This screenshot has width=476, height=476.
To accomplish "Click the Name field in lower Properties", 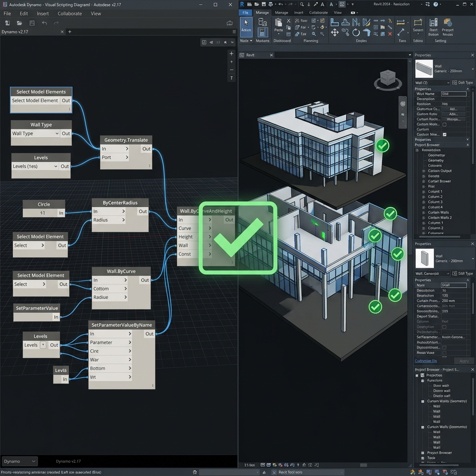I will coord(454,285).
